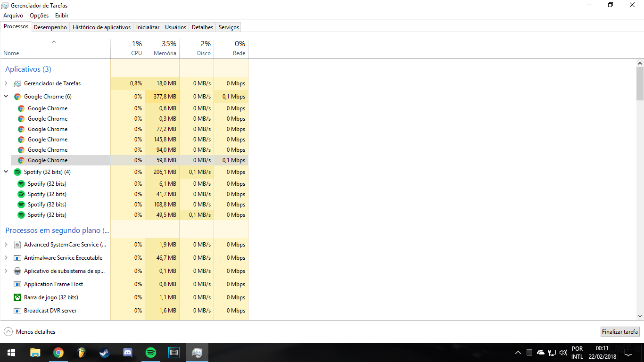The image size is (644, 362).
Task: Open Steam from the taskbar
Action: pos(105,353)
